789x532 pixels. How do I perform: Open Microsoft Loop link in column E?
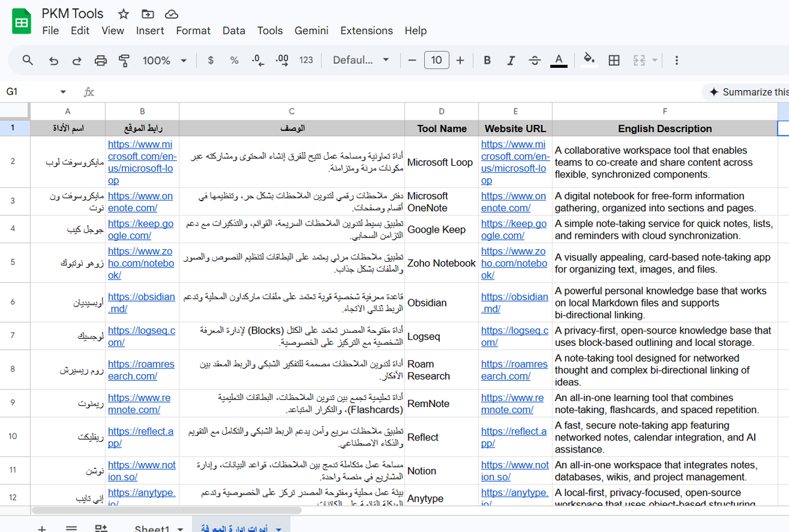point(515,162)
